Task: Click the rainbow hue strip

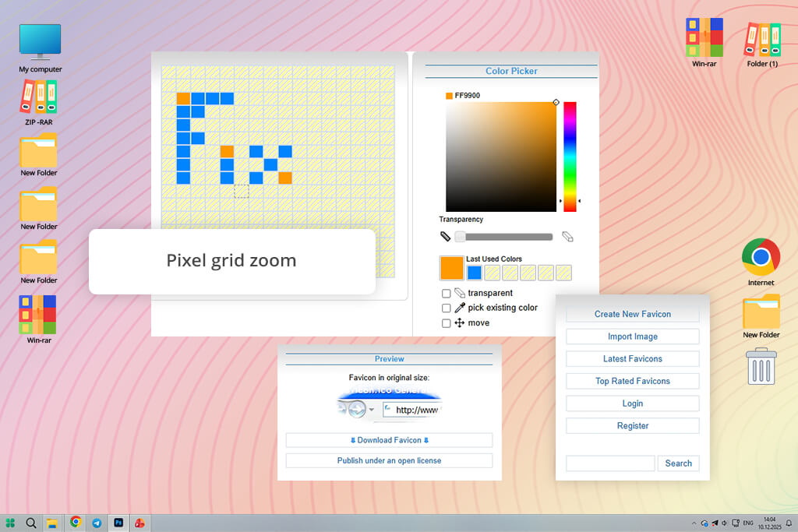Action: click(x=570, y=157)
